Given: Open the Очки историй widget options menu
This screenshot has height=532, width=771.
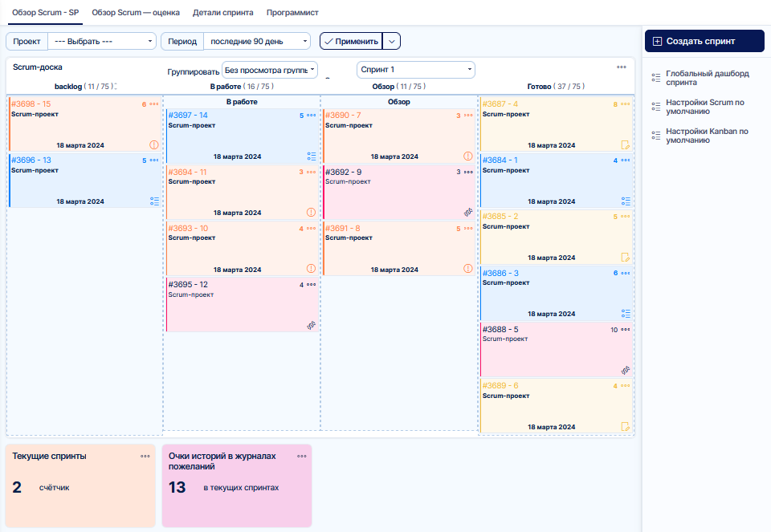Looking at the screenshot, I should [302, 457].
